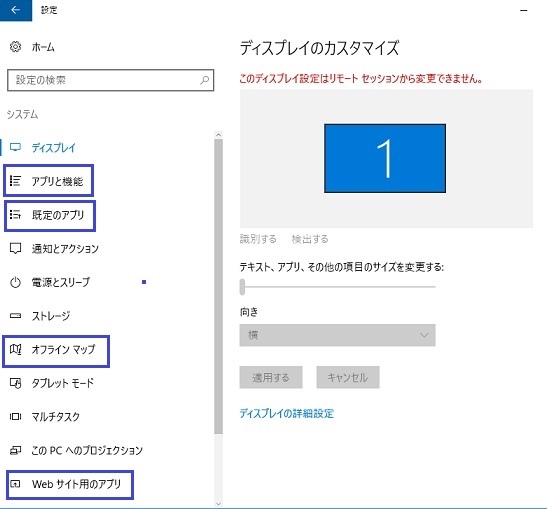Click the text size scaling slider handle
547x509 pixels.
[242, 287]
